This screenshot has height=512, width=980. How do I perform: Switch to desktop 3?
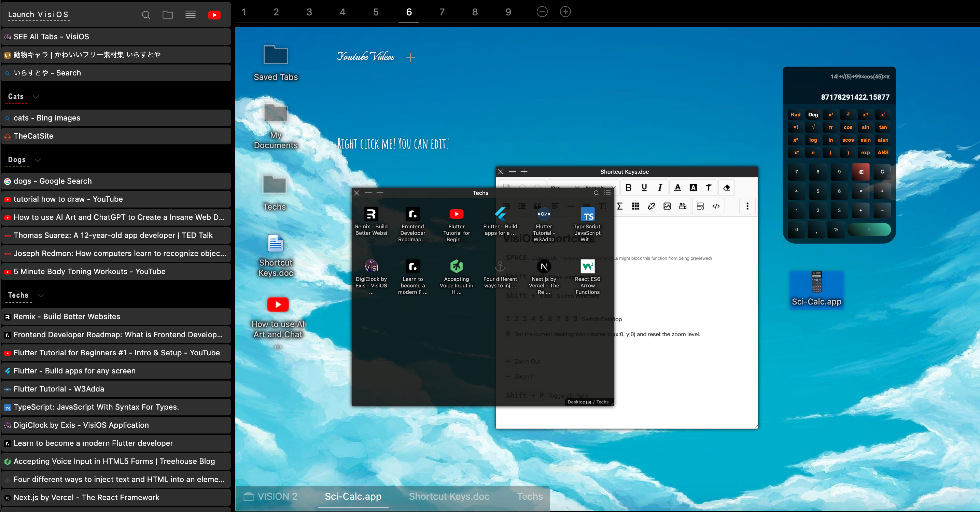(309, 12)
